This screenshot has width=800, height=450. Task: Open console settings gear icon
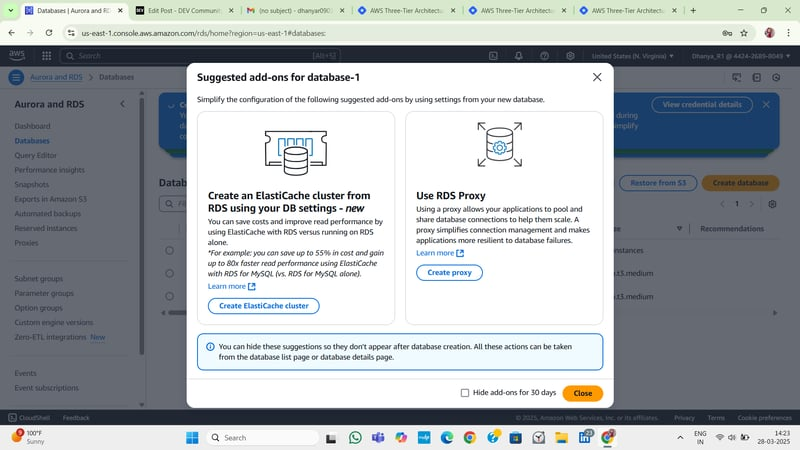click(570, 56)
